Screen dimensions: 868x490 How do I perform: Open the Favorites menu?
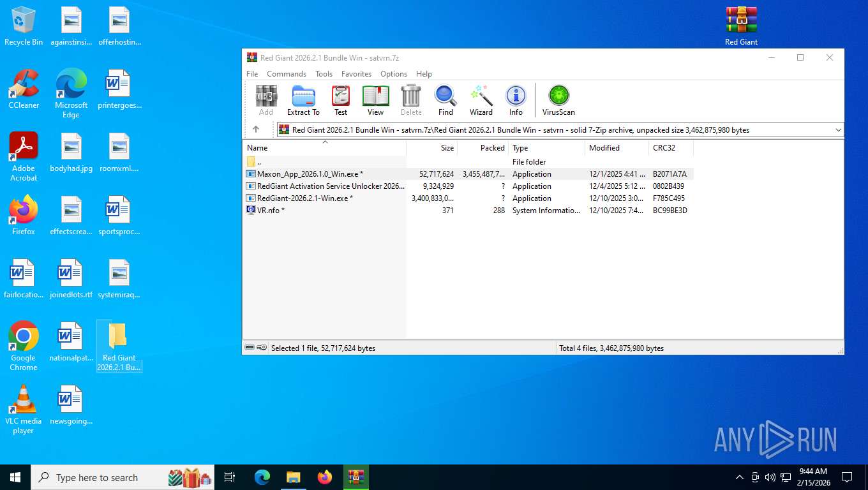pos(356,74)
